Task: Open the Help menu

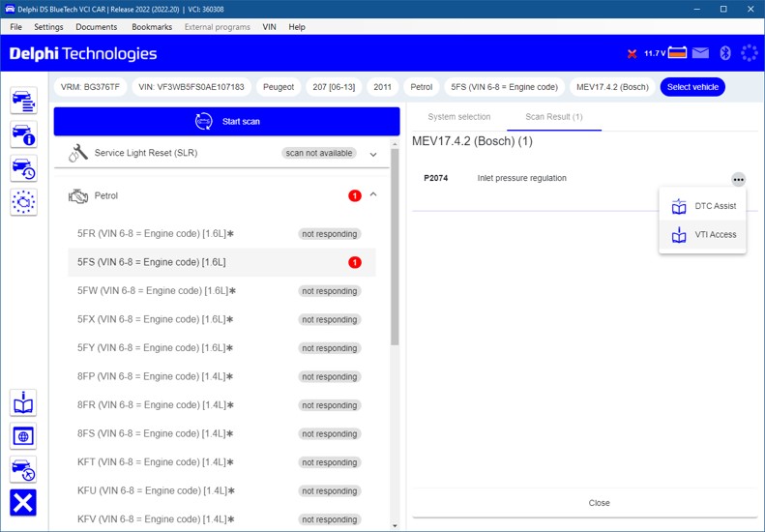Action: coord(297,27)
